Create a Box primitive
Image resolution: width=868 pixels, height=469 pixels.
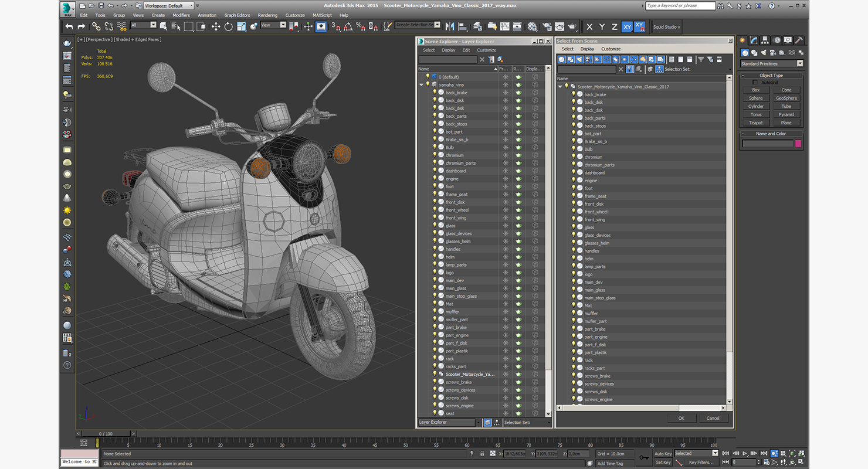tap(756, 90)
